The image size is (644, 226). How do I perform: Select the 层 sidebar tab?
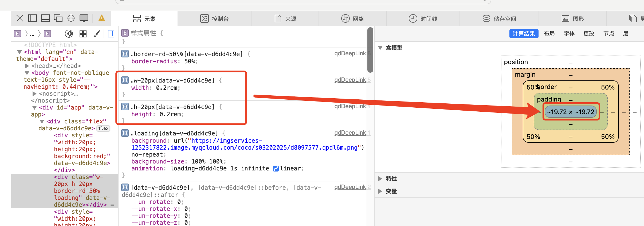[x=626, y=34]
